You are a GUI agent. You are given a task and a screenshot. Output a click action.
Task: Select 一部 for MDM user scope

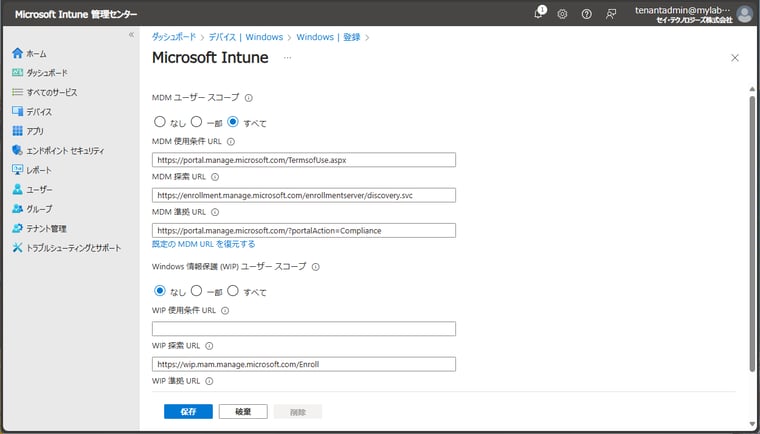[x=196, y=122]
